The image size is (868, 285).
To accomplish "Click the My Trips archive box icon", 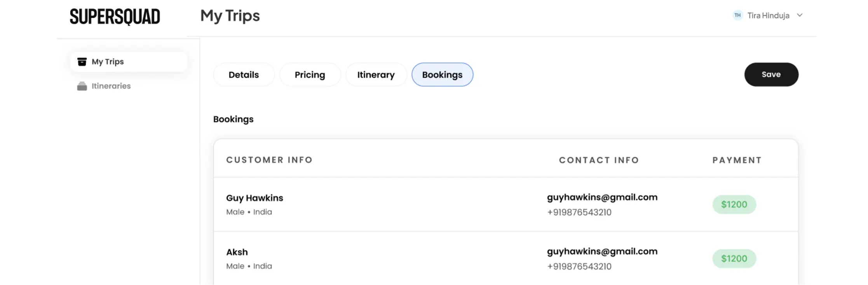I will pos(82,62).
